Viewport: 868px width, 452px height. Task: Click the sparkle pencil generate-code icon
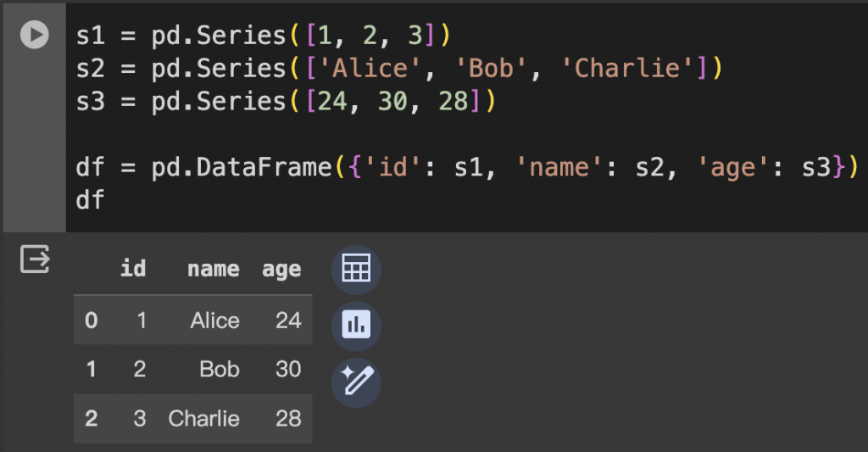pyautogui.click(x=356, y=380)
